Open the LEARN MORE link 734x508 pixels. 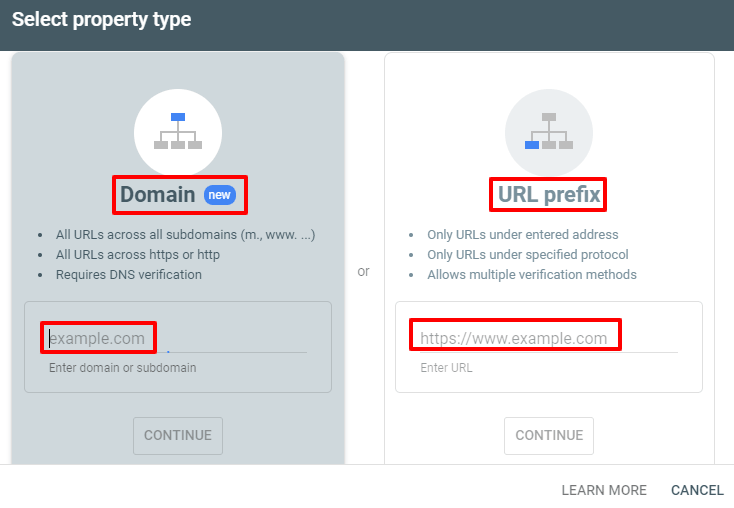click(x=604, y=490)
